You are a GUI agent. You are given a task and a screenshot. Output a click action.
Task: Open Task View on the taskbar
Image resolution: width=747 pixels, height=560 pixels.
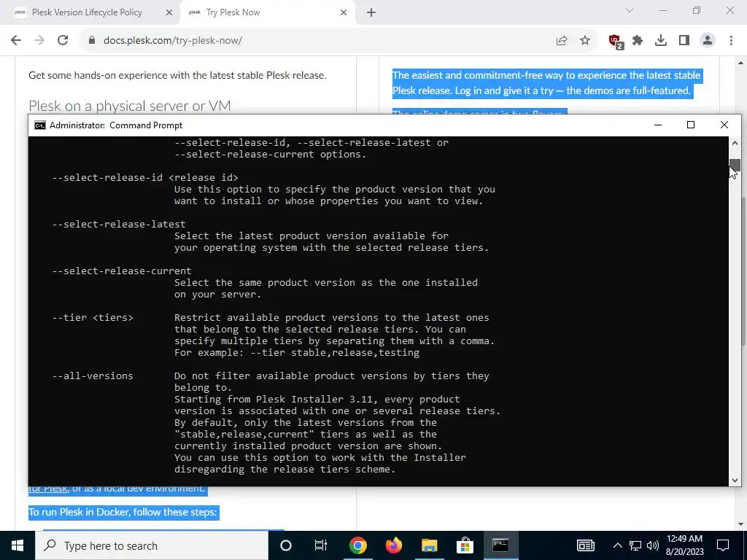[321, 545]
